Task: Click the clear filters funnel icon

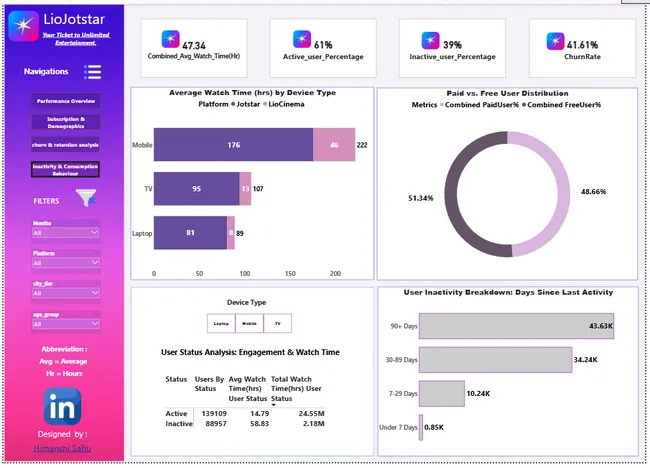Action: pos(86,198)
